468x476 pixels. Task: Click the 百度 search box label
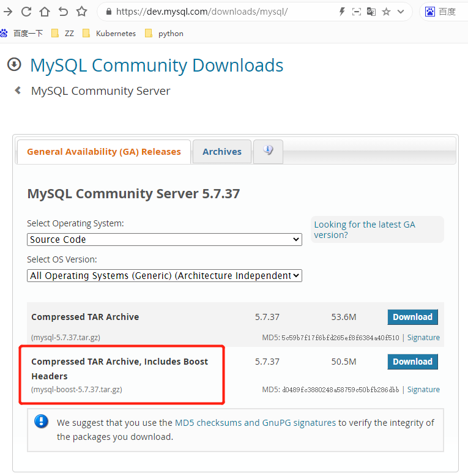(447, 12)
